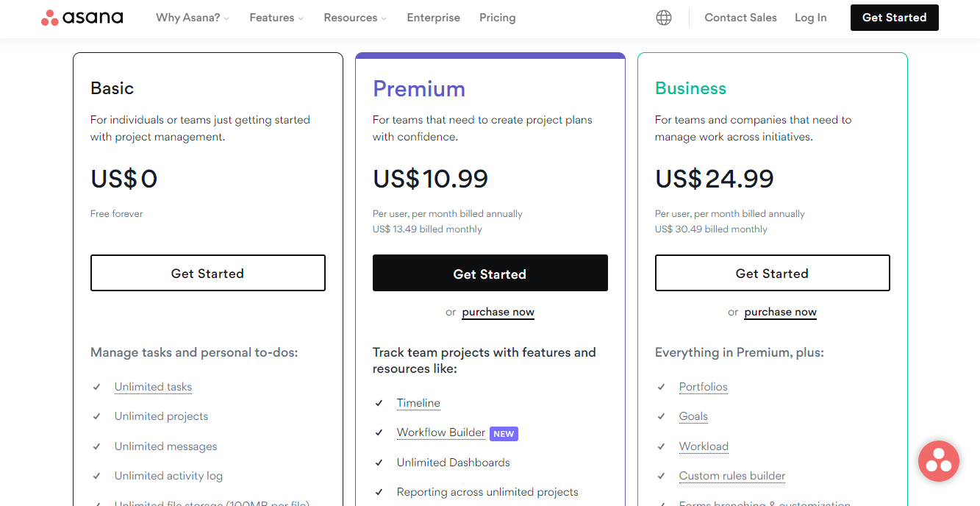Expand the Resources navigation dropdown
This screenshot has height=506, width=980.
click(355, 18)
